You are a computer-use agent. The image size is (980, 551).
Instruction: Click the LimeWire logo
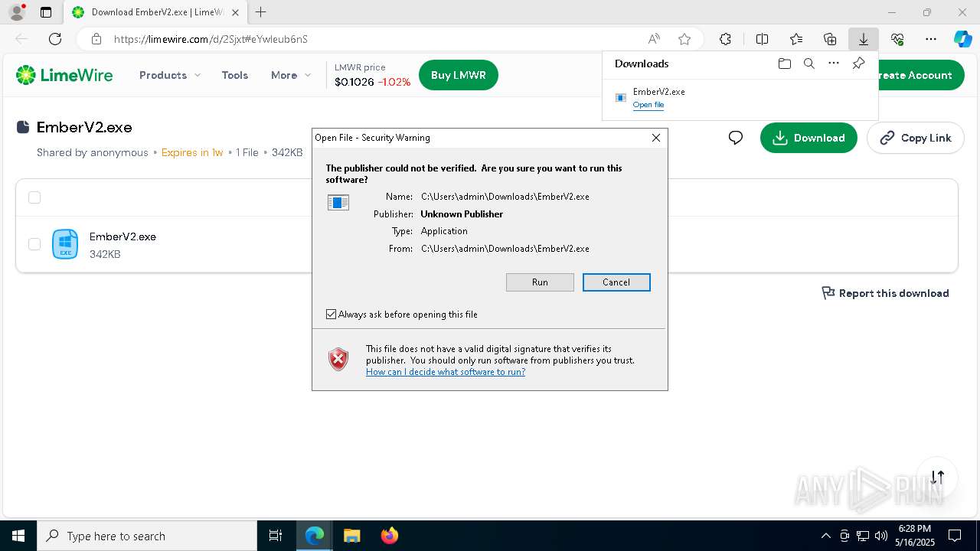pos(64,75)
